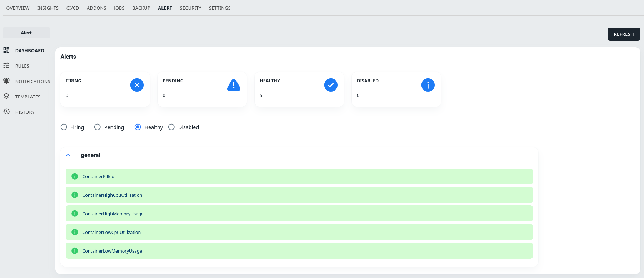Select the Firing radio button
The width and height of the screenshot is (644, 278).
(x=64, y=127)
